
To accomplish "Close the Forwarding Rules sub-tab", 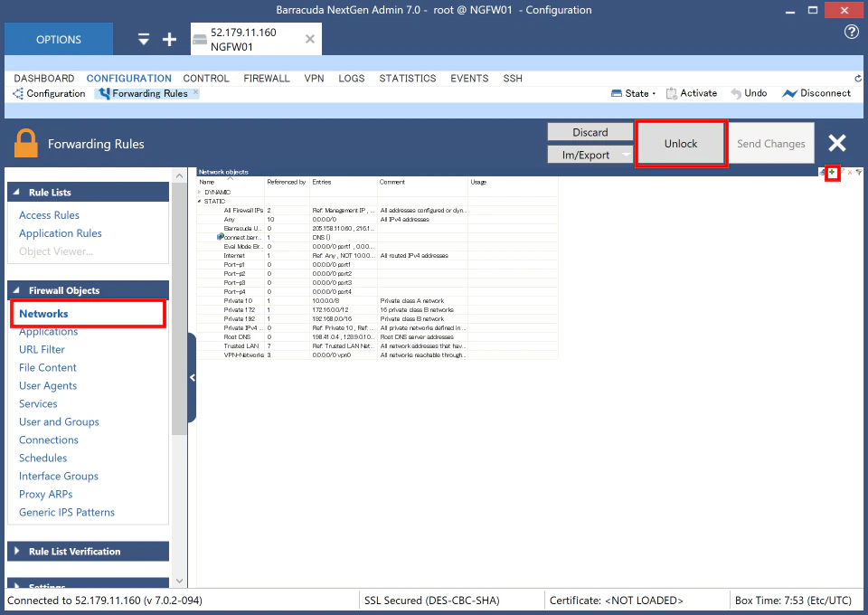I will click(196, 92).
